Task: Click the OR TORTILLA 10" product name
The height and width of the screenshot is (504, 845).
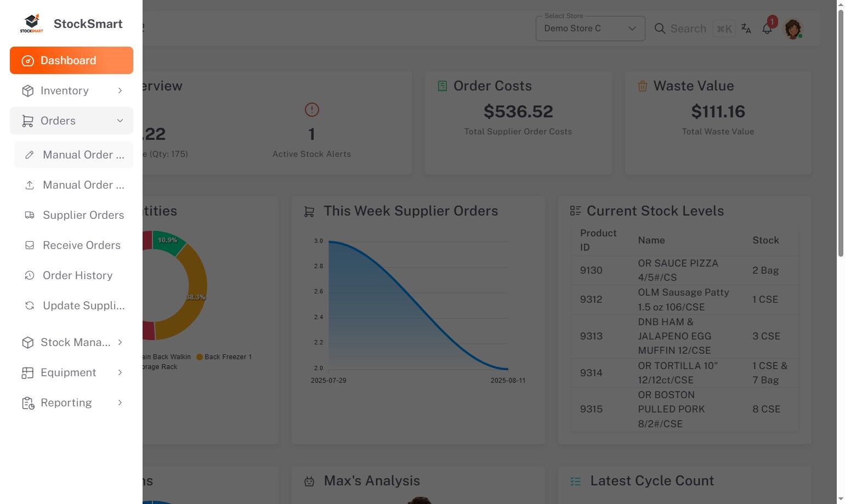Action: pyautogui.click(x=678, y=373)
